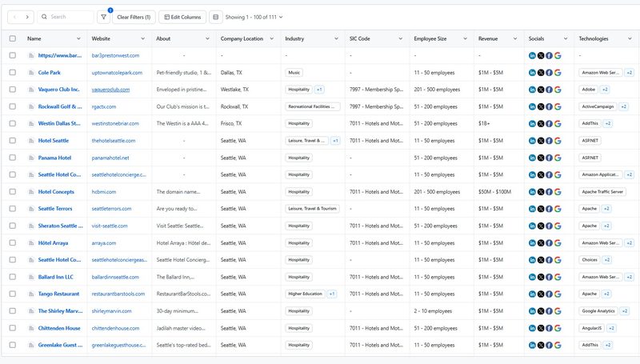
Task: Check the Vaquero Club Inc. row checkbox
Action: (x=13, y=90)
